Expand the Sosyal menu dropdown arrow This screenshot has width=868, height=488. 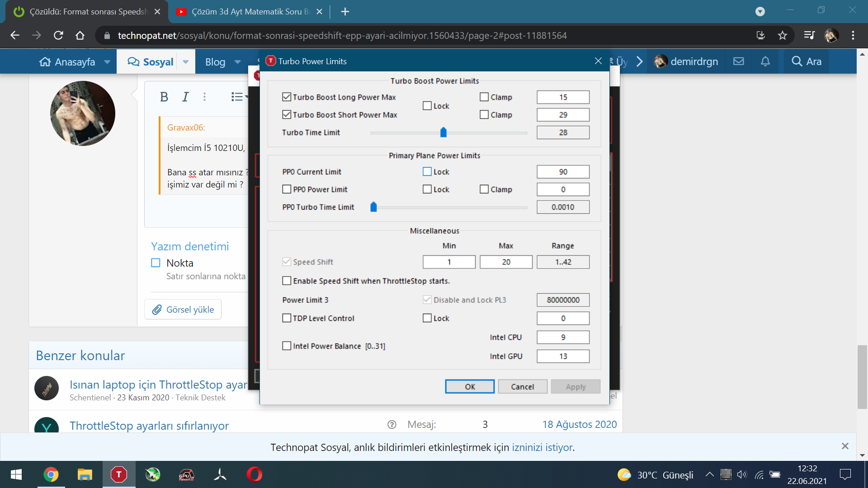186,62
